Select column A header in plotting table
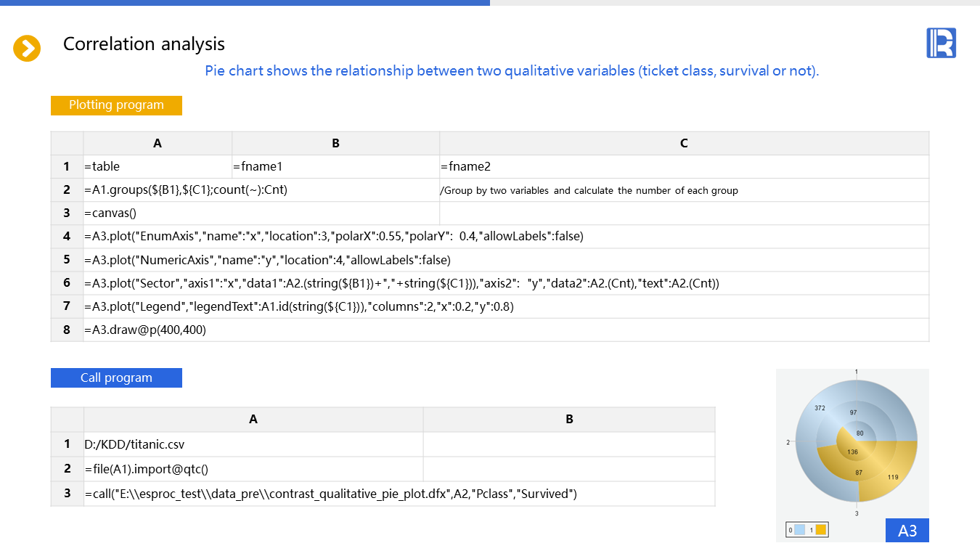The width and height of the screenshot is (980, 551). pyautogui.click(x=158, y=144)
